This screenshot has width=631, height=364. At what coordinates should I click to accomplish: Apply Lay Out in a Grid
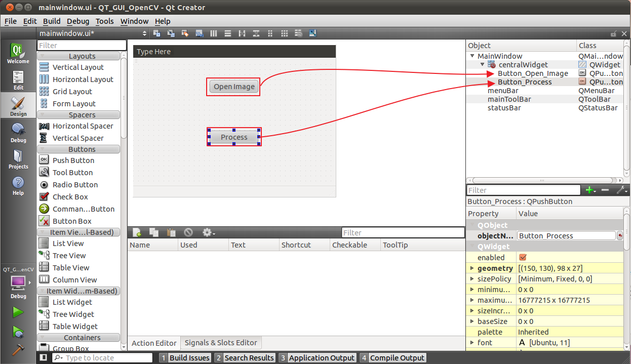tap(285, 33)
